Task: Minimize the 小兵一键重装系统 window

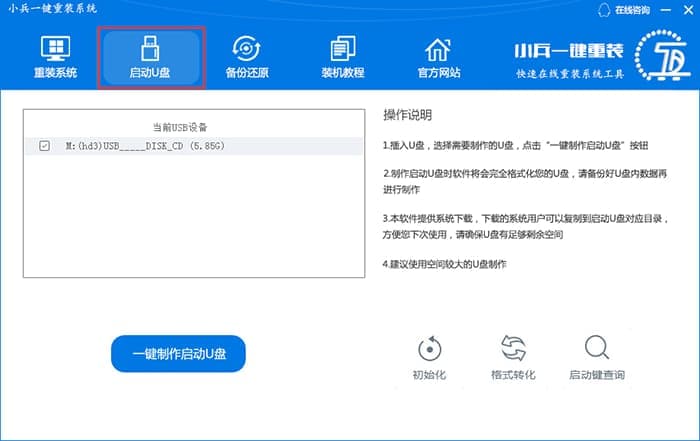Action: (666, 10)
